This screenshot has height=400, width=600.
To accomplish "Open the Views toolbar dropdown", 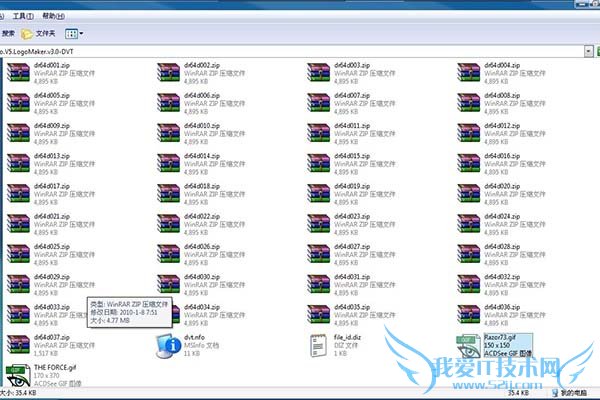I will 74,34.
